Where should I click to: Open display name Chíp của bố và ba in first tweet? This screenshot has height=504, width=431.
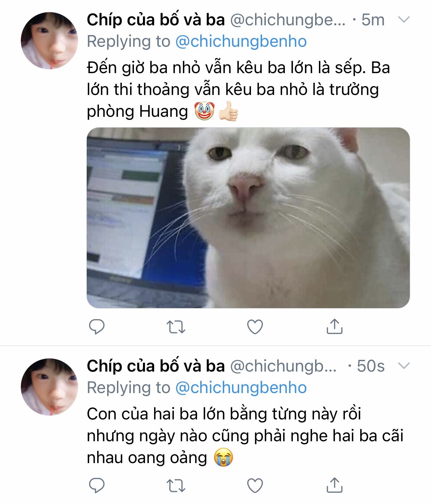[156, 19]
